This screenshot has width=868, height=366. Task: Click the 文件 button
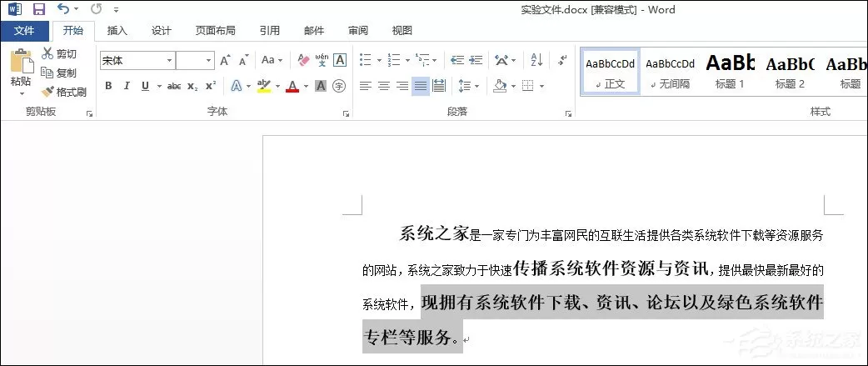(x=24, y=31)
